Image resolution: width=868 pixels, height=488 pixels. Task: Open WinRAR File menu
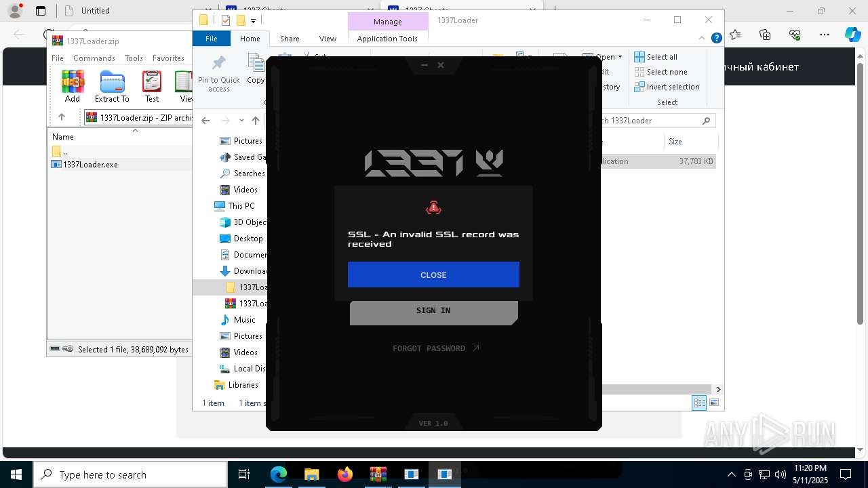click(58, 58)
